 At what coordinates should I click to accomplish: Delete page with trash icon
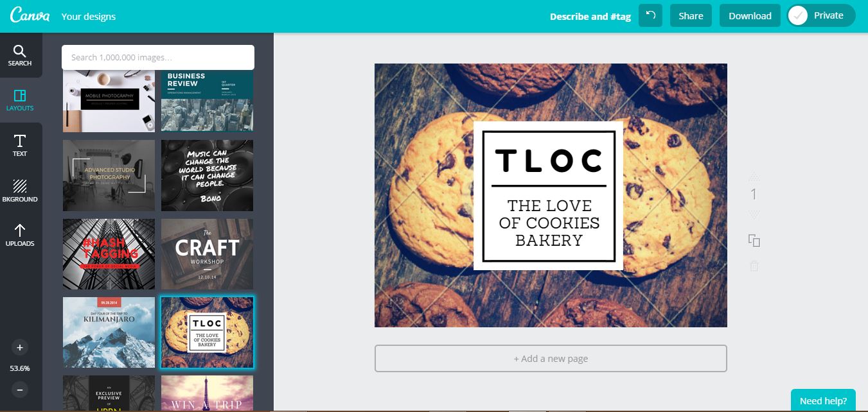click(x=754, y=266)
